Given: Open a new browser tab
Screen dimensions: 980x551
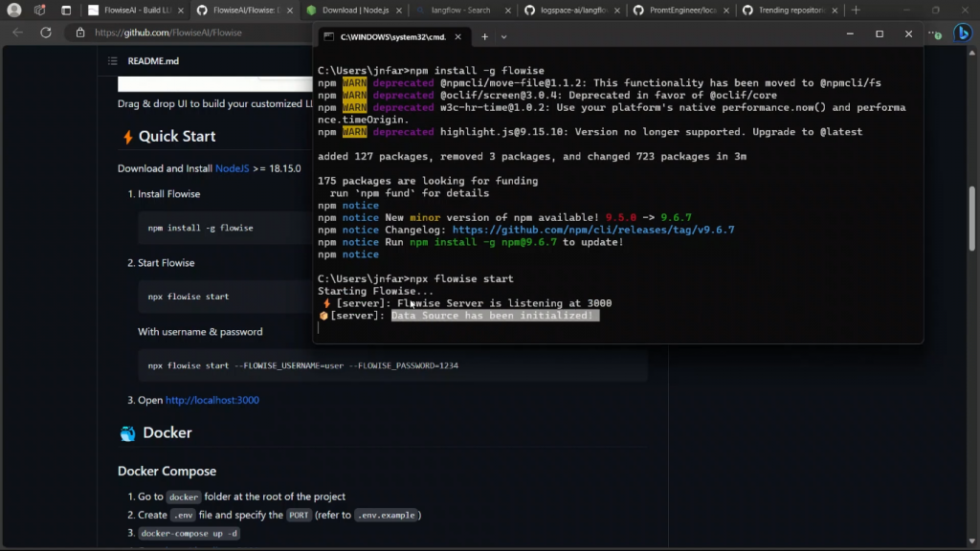Looking at the screenshot, I should [856, 11].
